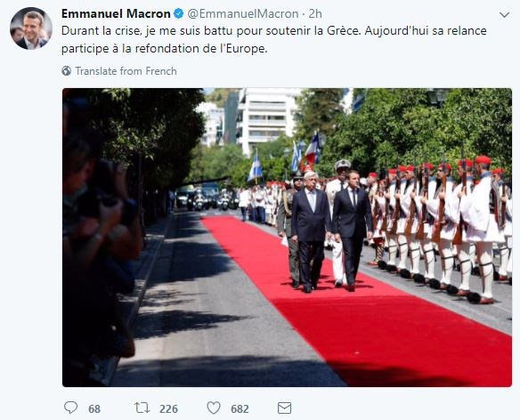The image size is (520, 420).
Task: Click the white building in photo background
Action: (264, 117)
